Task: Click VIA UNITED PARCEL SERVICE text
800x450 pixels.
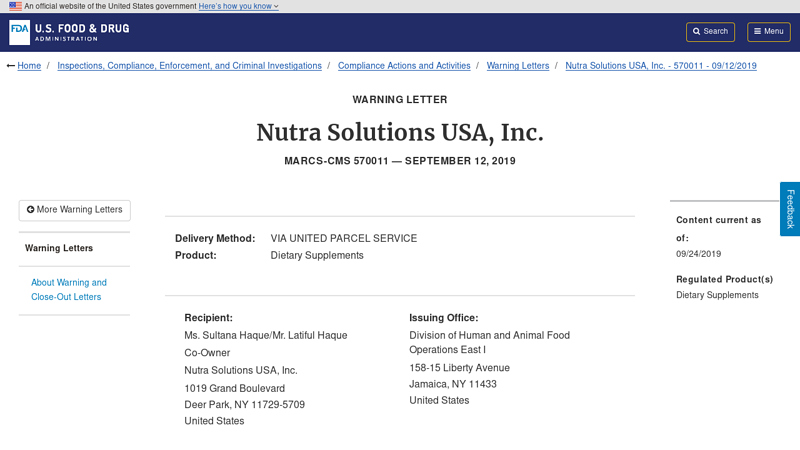Action: (x=344, y=238)
